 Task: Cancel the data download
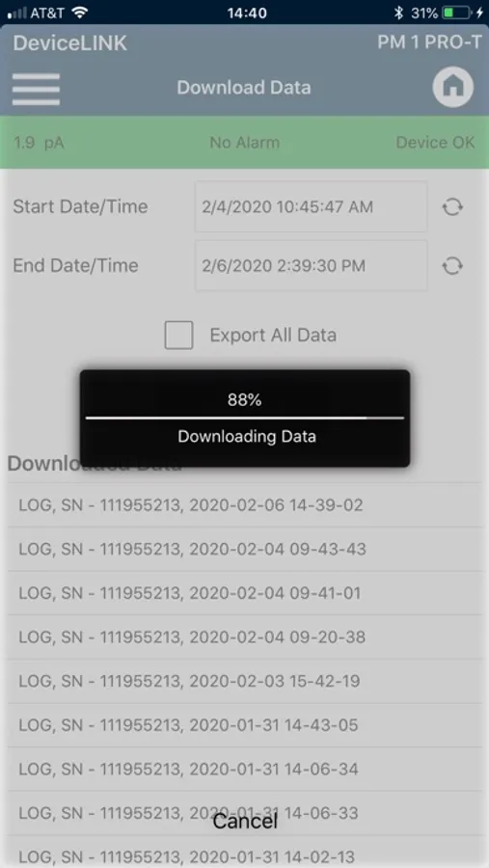(245, 822)
